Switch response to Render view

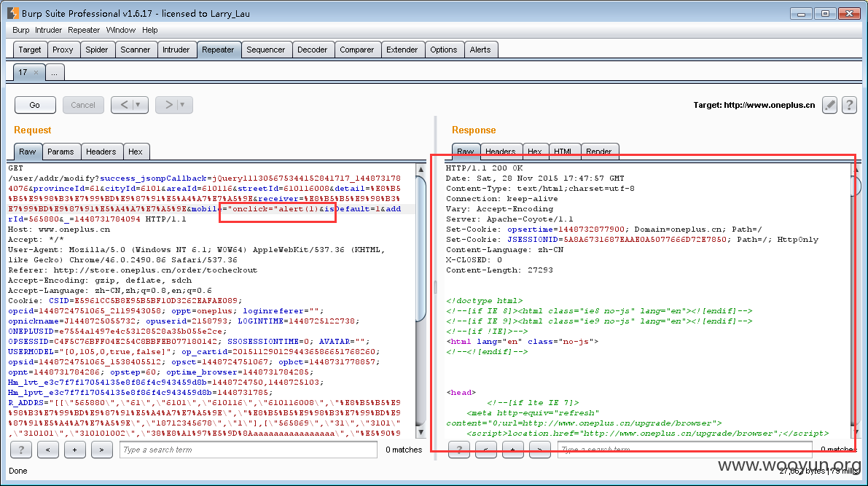click(599, 151)
